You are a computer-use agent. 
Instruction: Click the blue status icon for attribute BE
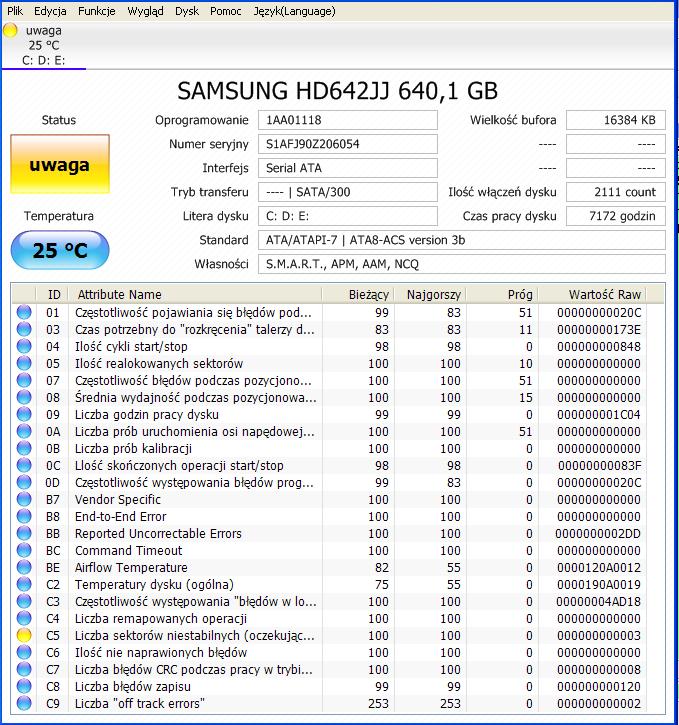point(24,567)
